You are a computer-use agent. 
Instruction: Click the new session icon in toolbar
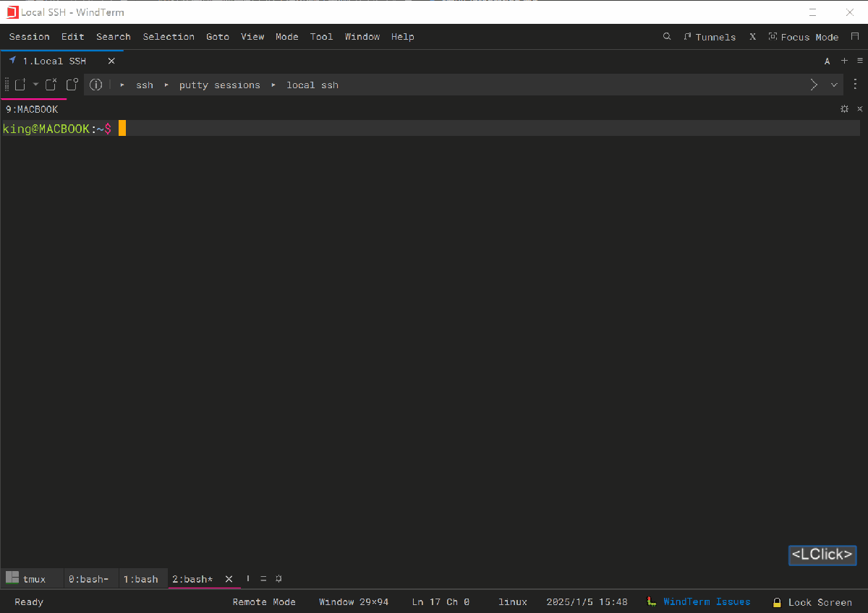pos(20,85)
